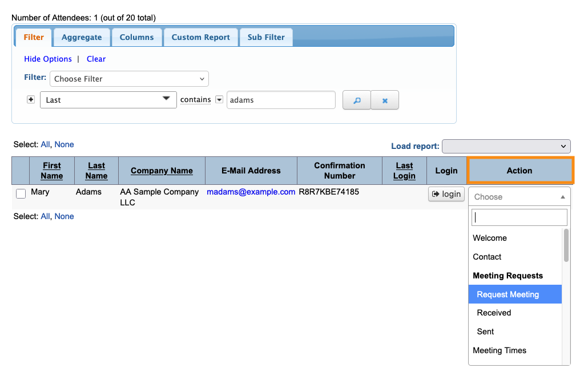Viewport: 588px width, 380px height.
Task: Switch to the Aggregate tab
Action: 82,37
